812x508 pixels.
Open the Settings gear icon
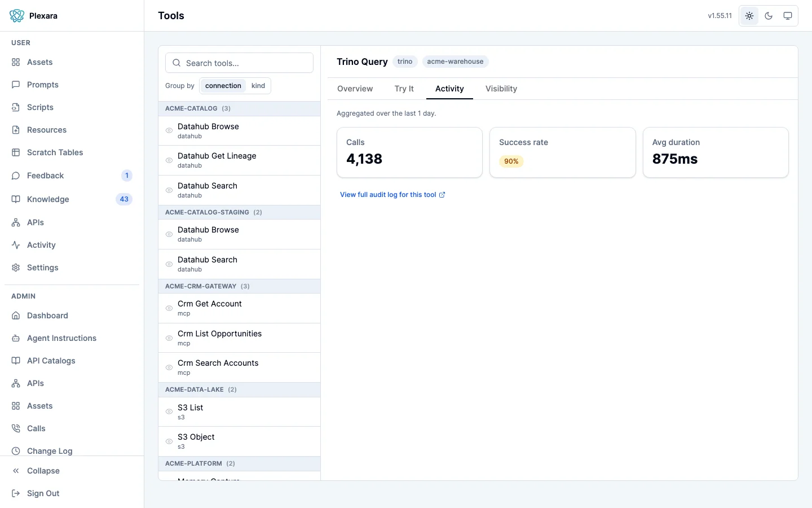[x=16, y=268]
